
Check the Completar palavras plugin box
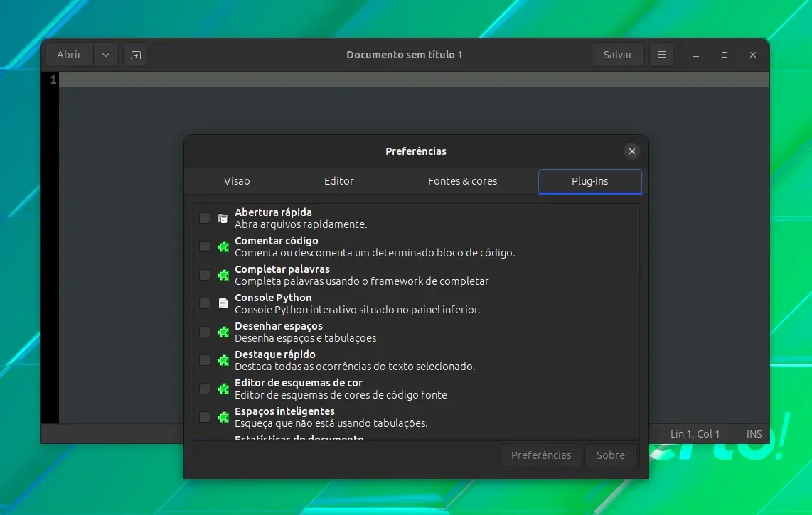(x=205, y=275)
